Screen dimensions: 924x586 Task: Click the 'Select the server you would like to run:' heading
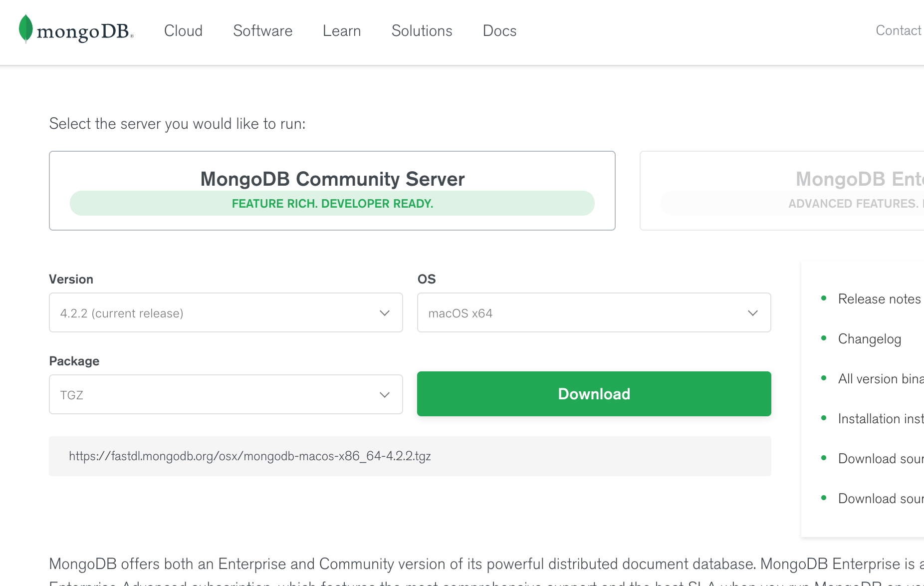coord(177,124)
